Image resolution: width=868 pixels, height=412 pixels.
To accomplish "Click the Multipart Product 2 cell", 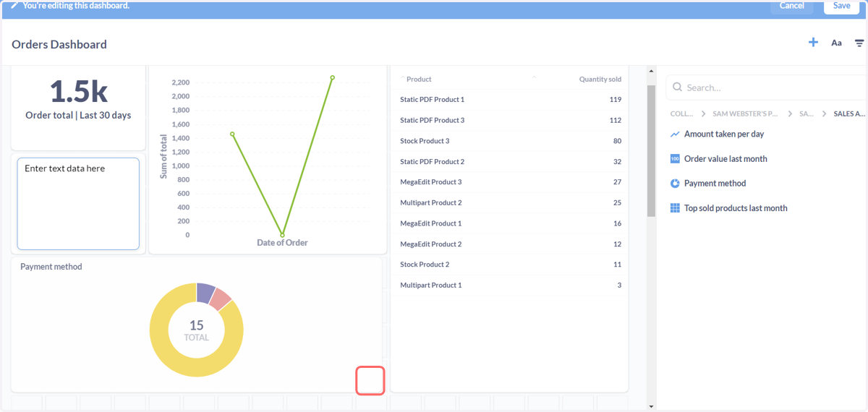I will click(x=431, y=203).
